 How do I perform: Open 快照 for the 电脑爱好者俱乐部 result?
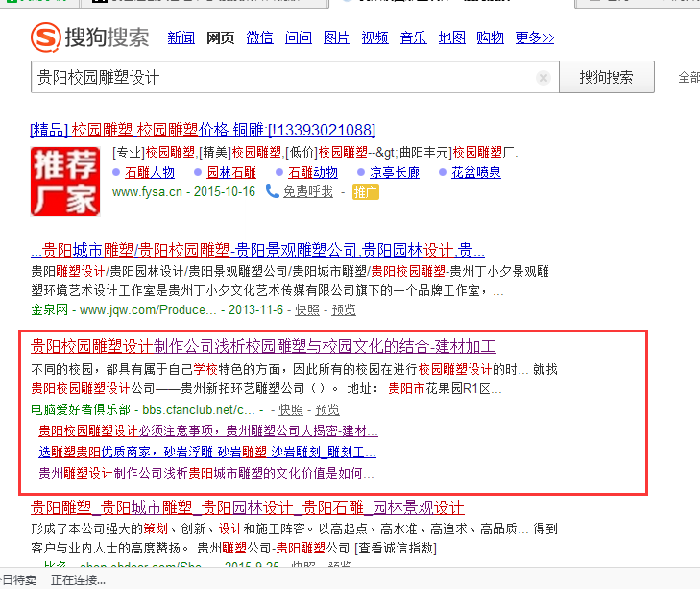coord(291,409)
